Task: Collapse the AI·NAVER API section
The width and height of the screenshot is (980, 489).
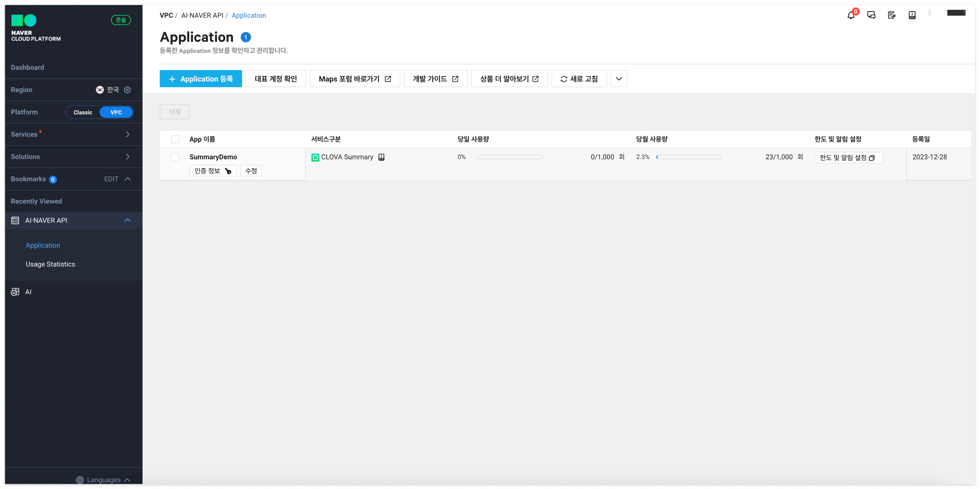Action: pyautogui.click(x=127, y=220)
